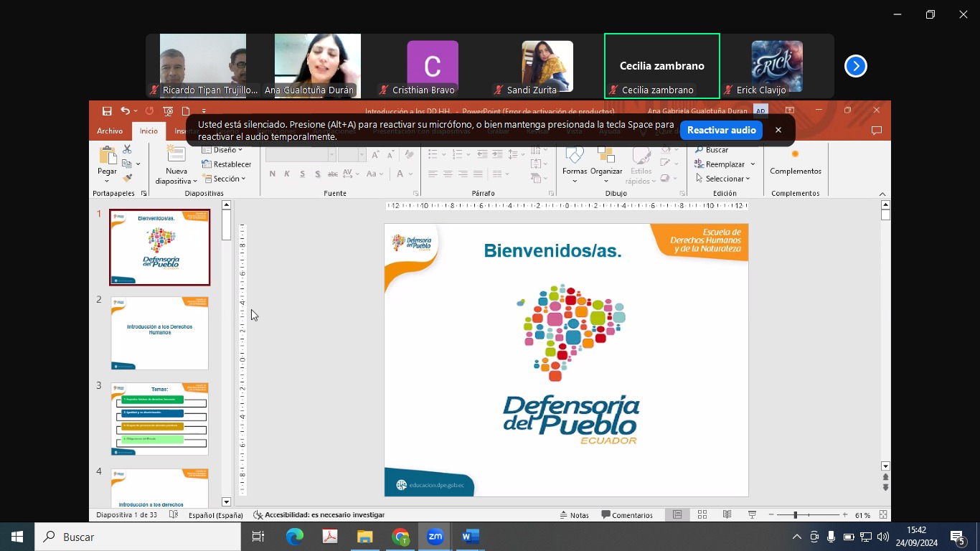
Task: Expand Portapapeles dialog launcher
Action: [x=143, y=194]
